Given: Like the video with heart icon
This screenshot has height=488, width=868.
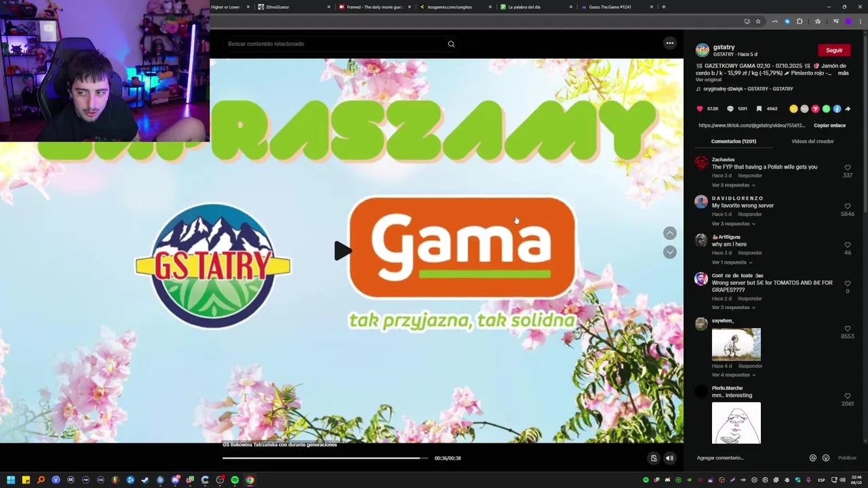Looking at the screenshot, I should (x=700, y=108).
